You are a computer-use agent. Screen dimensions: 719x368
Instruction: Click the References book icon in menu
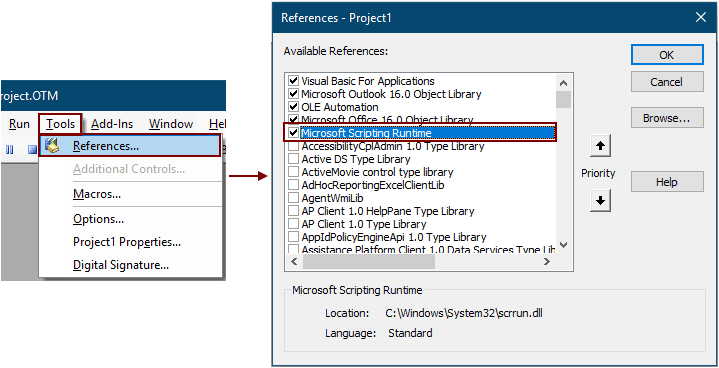52,145
